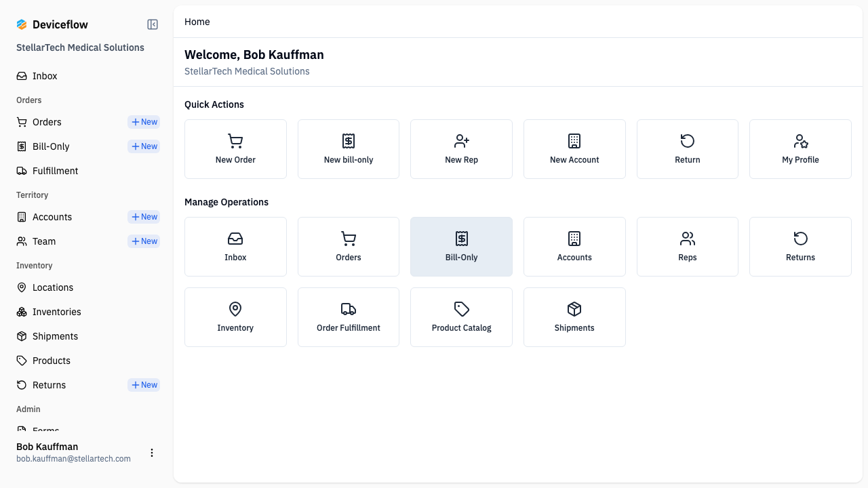Click the +New badge beside Returns
Image resolution: width=868 pixels, height=488 pixels.
[x=144, y=385]
